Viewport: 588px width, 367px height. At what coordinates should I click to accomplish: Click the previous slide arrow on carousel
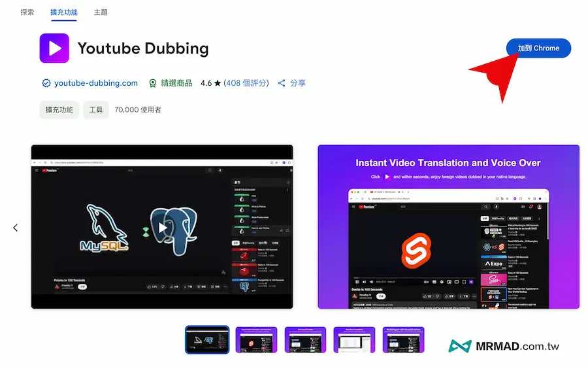click(16, 228)
